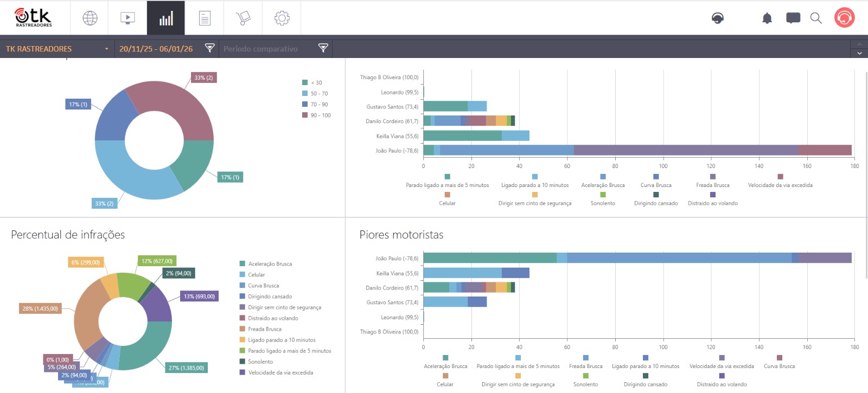Click the Período comparativo input field
The width and height of the screenshot is (868, 393).
pyautogui.click(x=266, y=49)
